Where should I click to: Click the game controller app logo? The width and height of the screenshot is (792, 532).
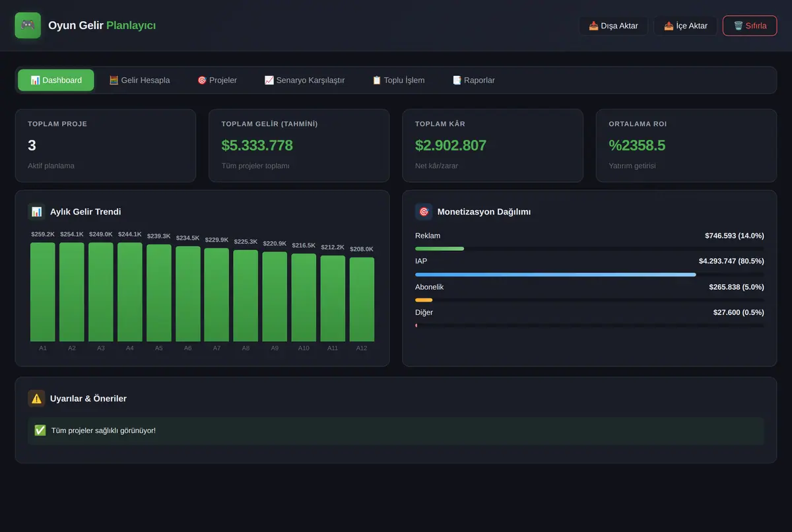(28, 26)
